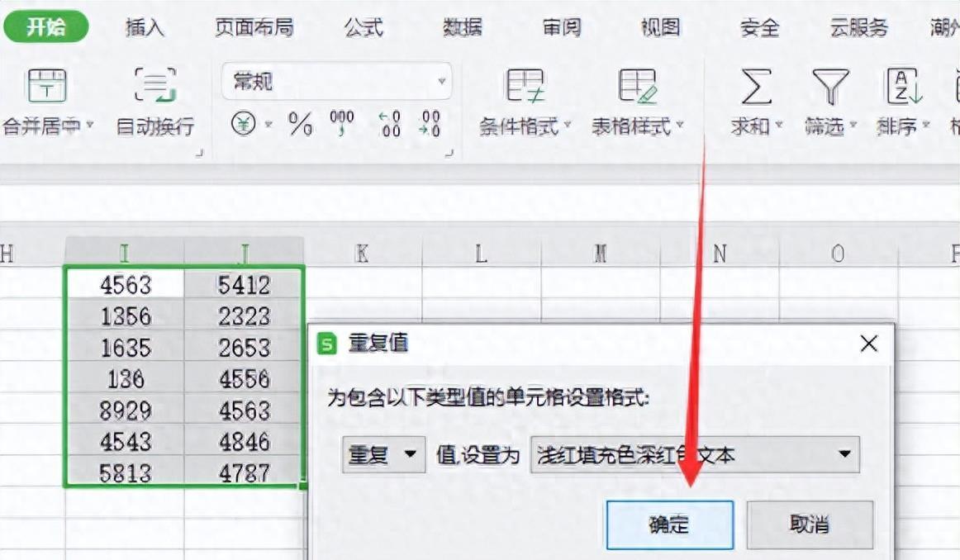This screenshot has height=560, width=960.
Task: Click the 确定 button to confirm
Action: 670,524
